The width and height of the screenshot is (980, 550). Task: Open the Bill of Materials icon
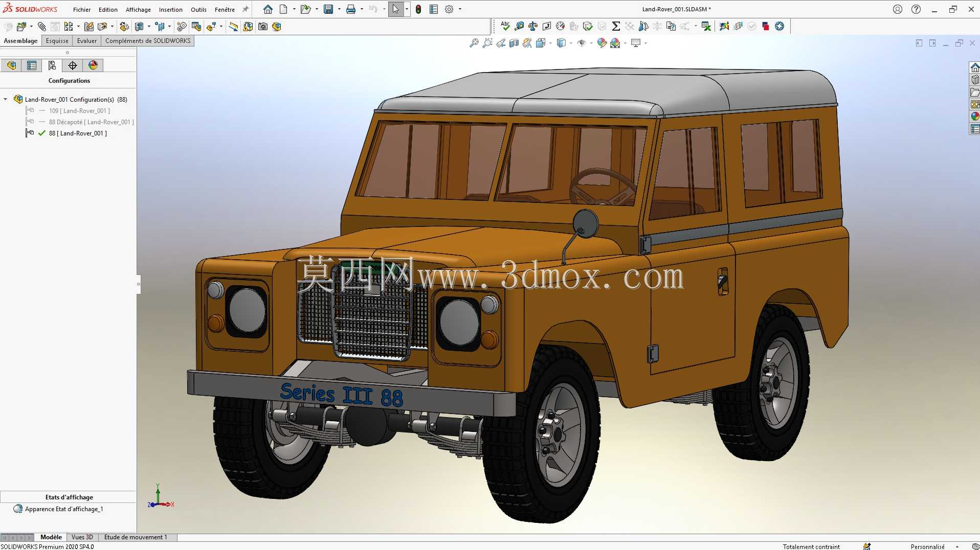point(196,27)
